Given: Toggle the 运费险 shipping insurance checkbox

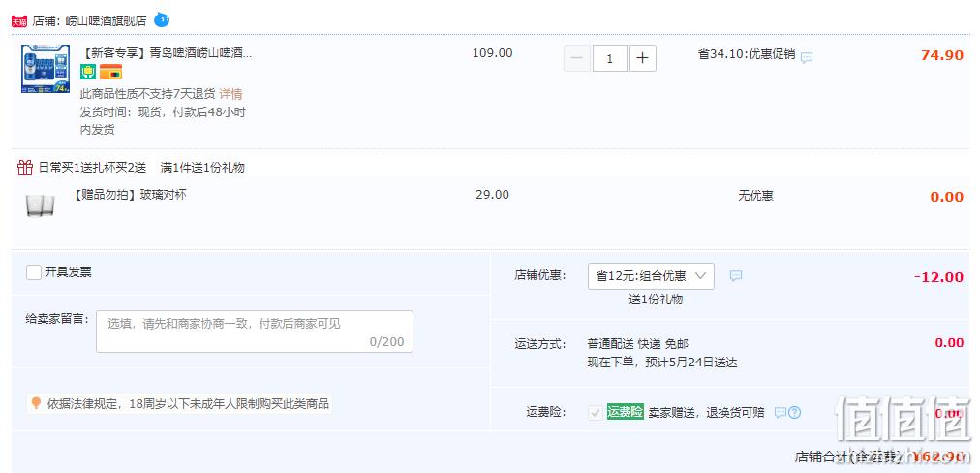Looking at the screenshot, I should coord(595,412).
